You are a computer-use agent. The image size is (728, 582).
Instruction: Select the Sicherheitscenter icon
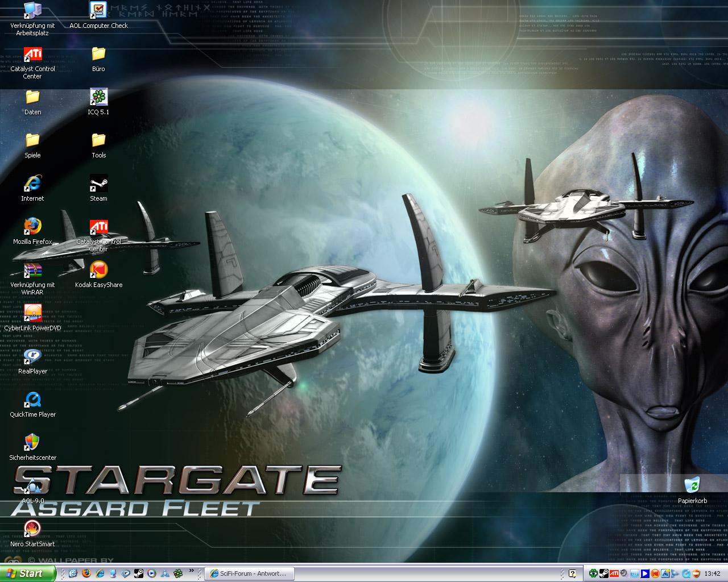[x=32, y=443]
